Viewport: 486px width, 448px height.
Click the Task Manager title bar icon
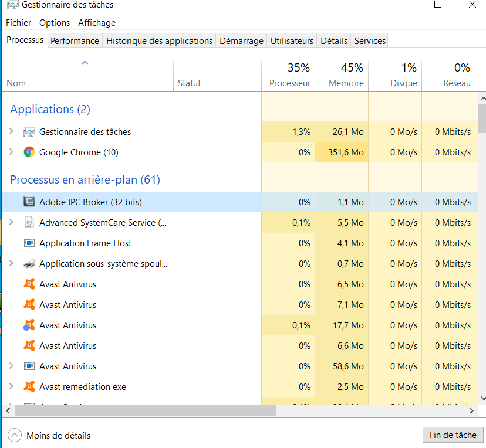(x=12, y=5)
